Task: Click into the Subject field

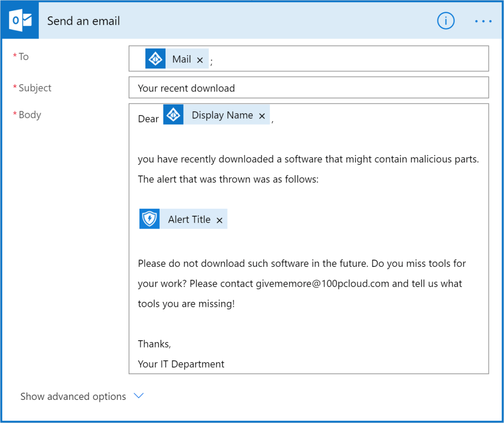Action: (x=308, y=88)
